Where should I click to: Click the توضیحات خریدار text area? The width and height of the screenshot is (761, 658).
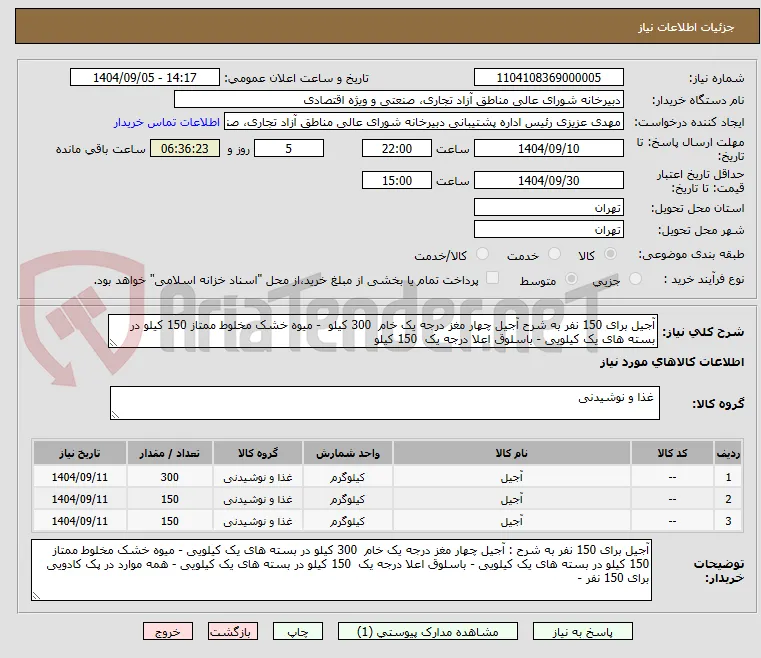[x=341, y=570]
